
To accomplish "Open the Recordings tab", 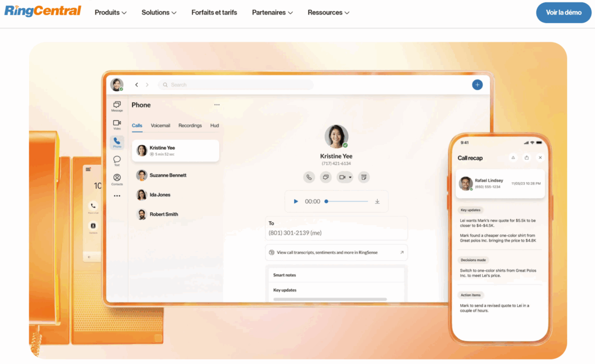I will pyautogui.click(x=192, y=125).
